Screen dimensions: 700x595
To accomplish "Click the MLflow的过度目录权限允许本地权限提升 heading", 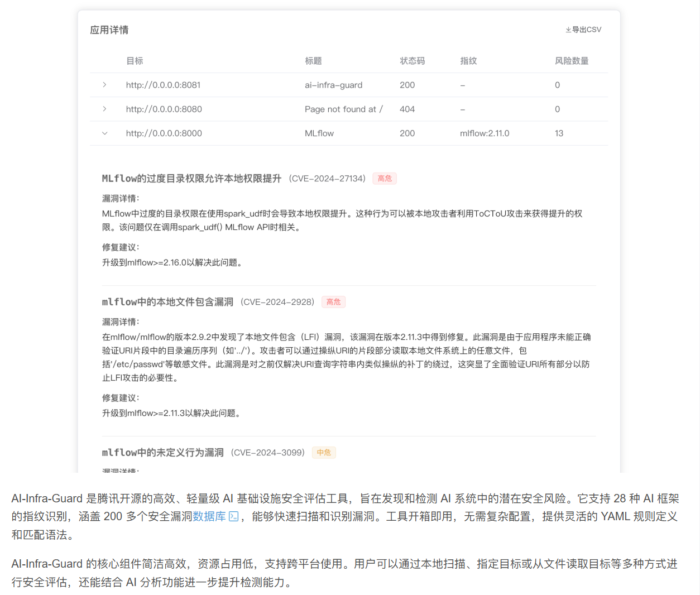I will [x=191, y=179].
